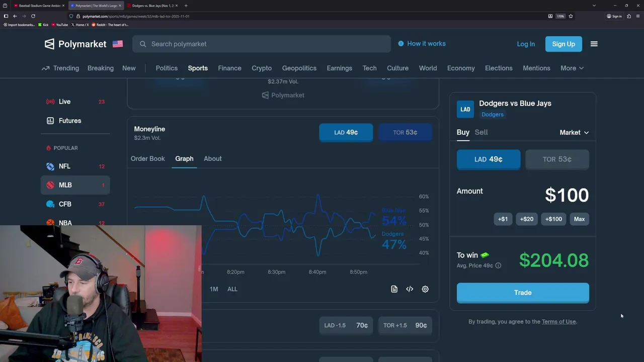Click the Sign Up button

(x=563, y=44)
